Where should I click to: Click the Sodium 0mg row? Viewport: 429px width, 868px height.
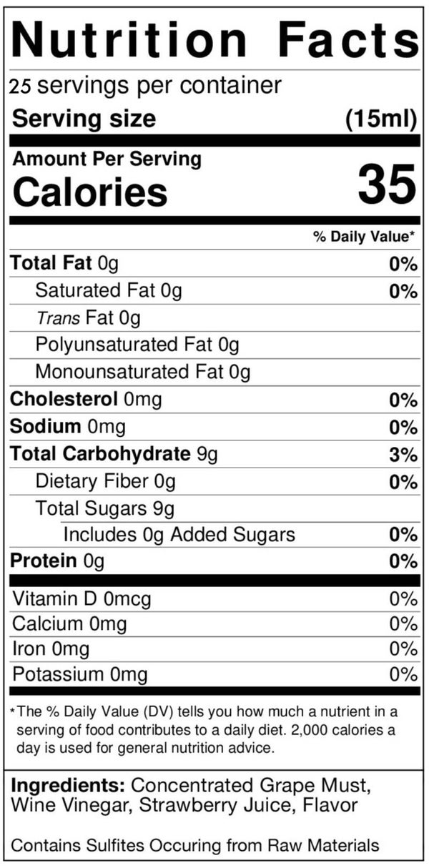[x=68, y=427]
